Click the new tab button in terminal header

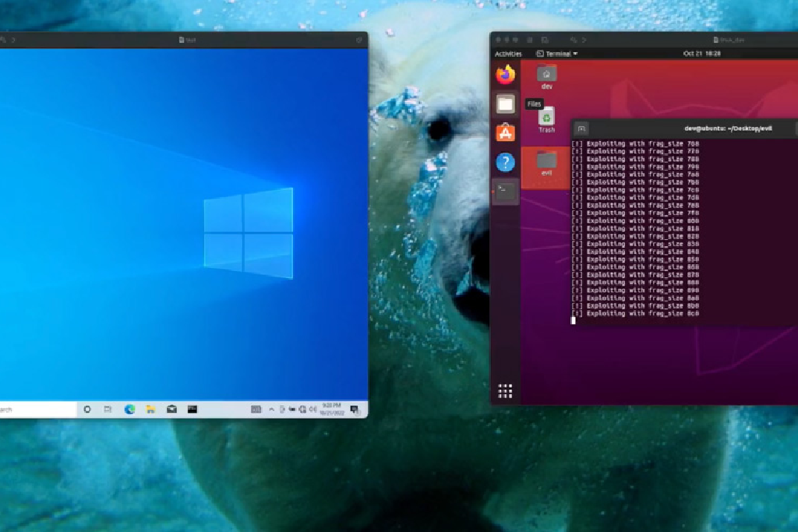581,129
